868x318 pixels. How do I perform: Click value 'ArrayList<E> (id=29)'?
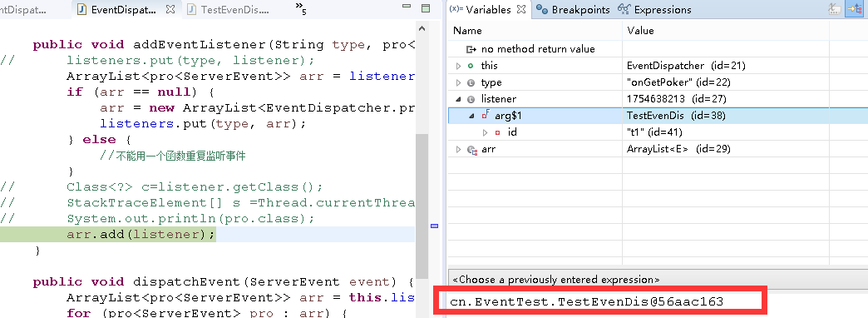point(678,149)
